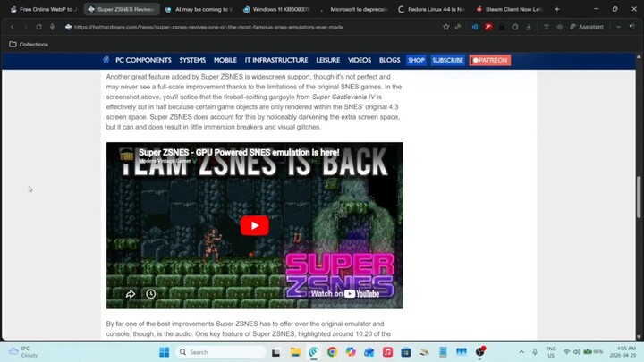
Task: Show hidden tray icons chevron
Action: point(521,352)
